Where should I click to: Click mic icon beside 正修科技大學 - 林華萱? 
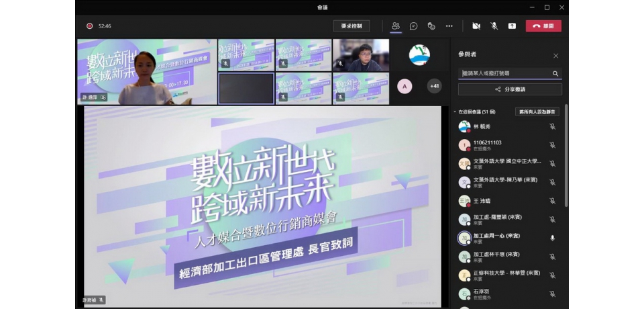[552, 275]
